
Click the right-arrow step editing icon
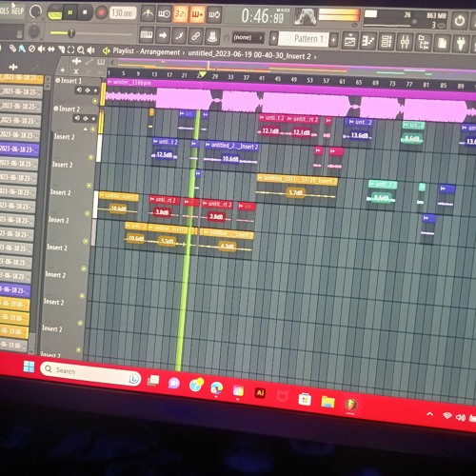click(x=163, y=35)
